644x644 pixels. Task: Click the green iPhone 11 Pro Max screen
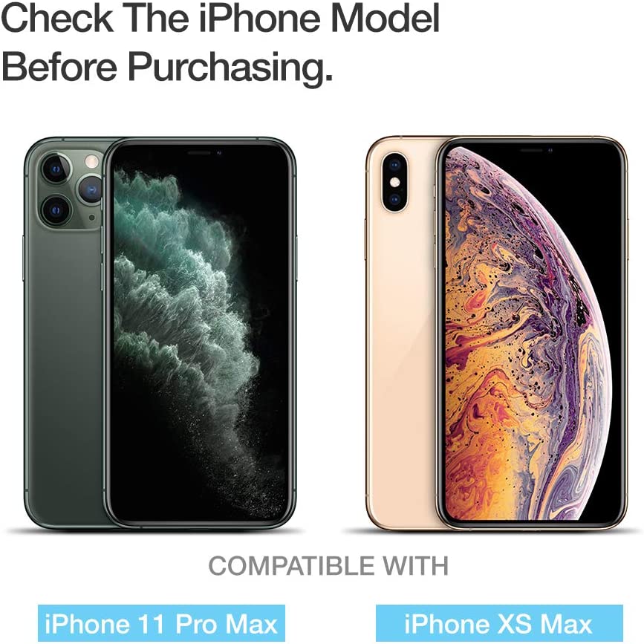[200, 333]
